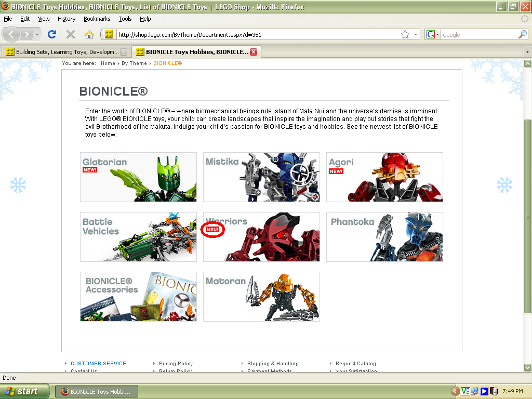The height and width of the screenshot is (399, 532).
Task: Open the Phantoka category tile
Action: coord(385,237)
